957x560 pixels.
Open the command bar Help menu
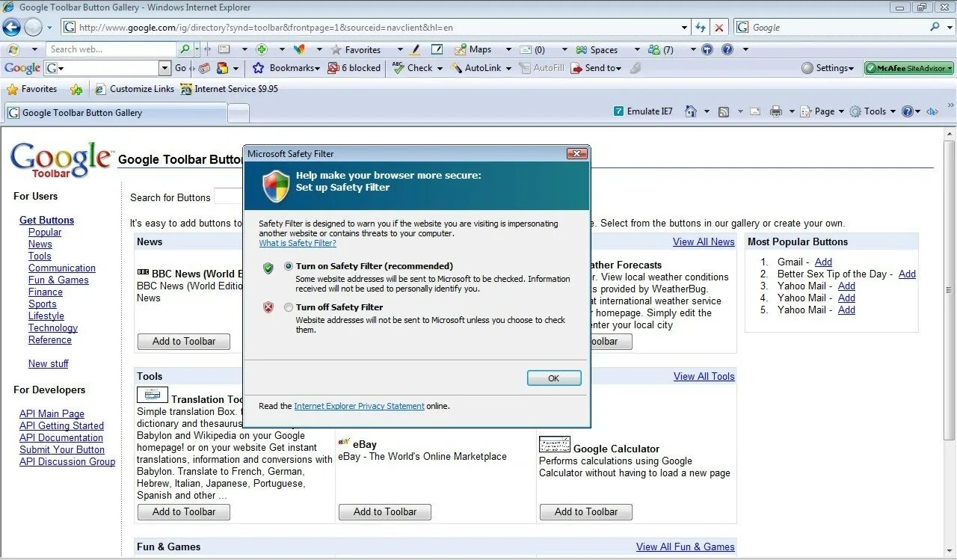click(x=911, y=111)
